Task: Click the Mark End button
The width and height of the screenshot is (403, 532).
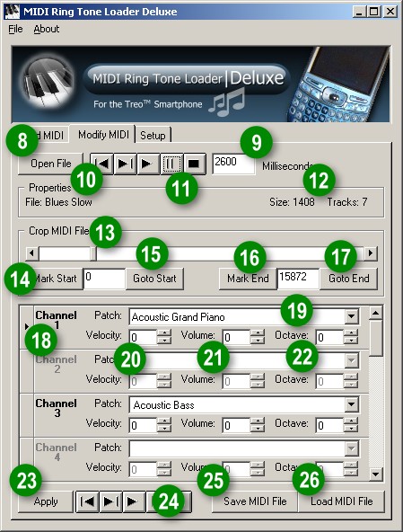Action: click(248, 279)
